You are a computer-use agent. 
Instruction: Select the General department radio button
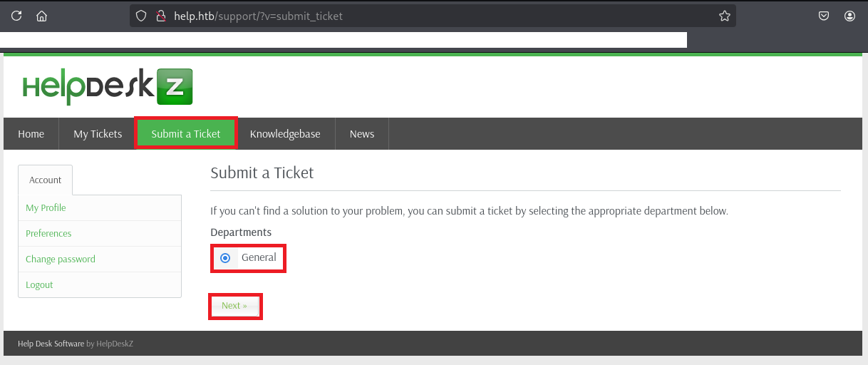click(x=225, y=258)
